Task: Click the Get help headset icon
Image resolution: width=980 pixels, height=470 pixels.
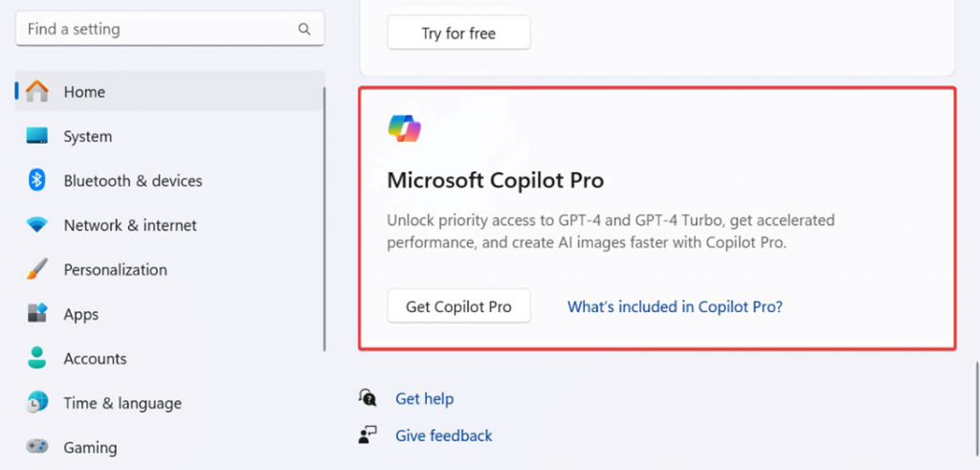Action: (367, 398)
